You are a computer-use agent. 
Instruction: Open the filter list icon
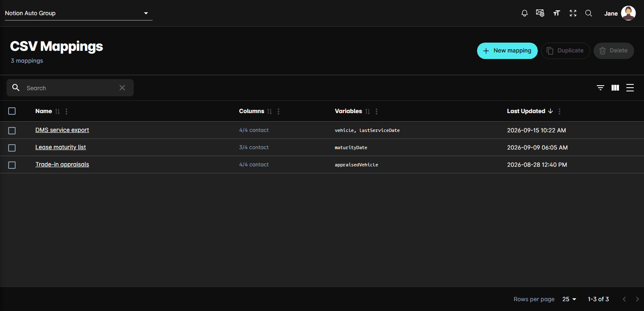[x=601, y=88]
